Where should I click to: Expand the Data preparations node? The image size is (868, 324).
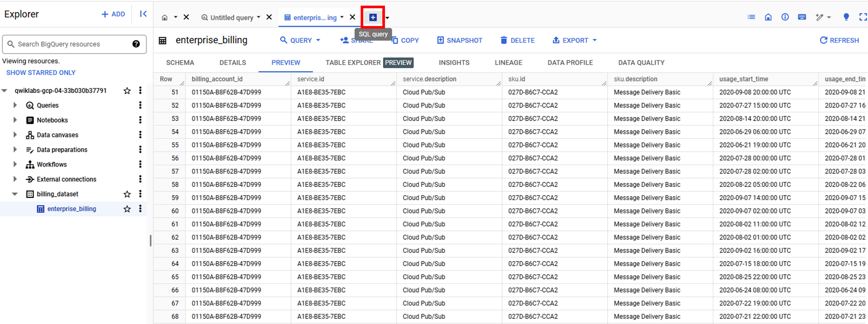(x=15, y=149)
